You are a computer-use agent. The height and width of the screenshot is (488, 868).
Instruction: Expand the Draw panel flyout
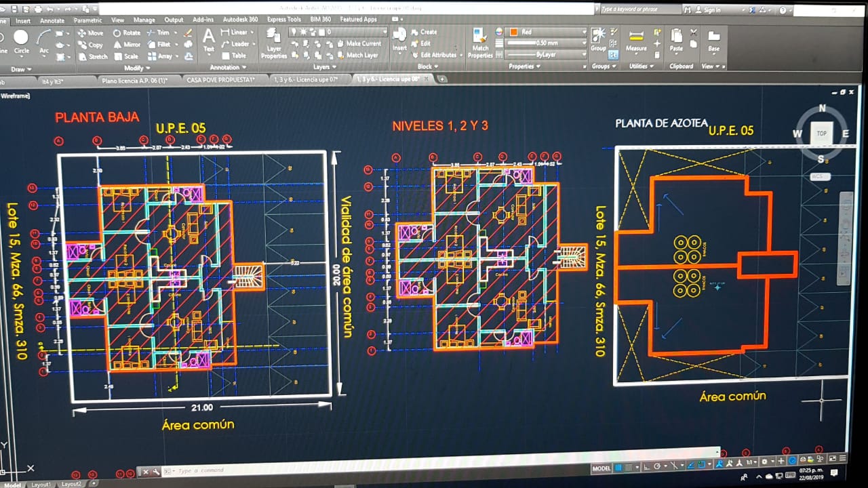click(x=20, y=68)
